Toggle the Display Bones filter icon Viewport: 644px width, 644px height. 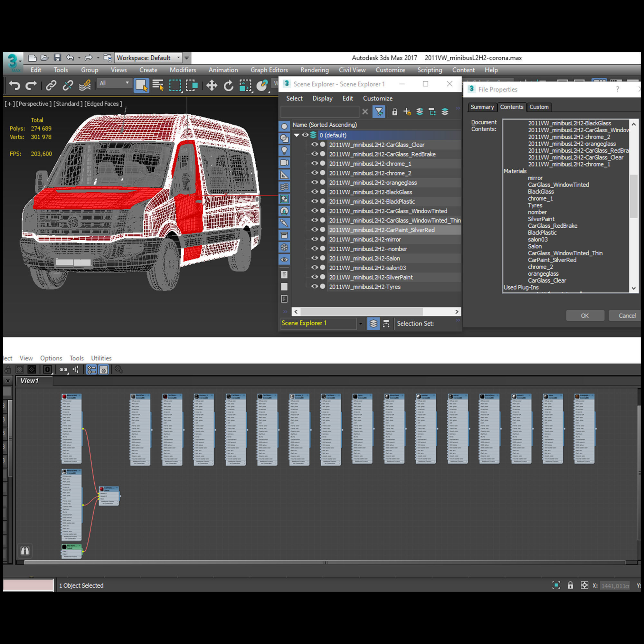tap(284, 223)
